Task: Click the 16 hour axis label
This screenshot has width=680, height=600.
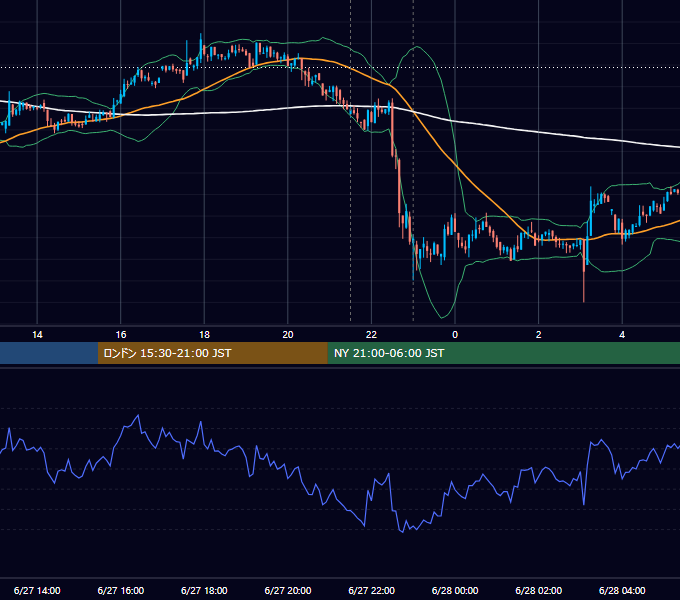Action: click(x=121, y=335)
